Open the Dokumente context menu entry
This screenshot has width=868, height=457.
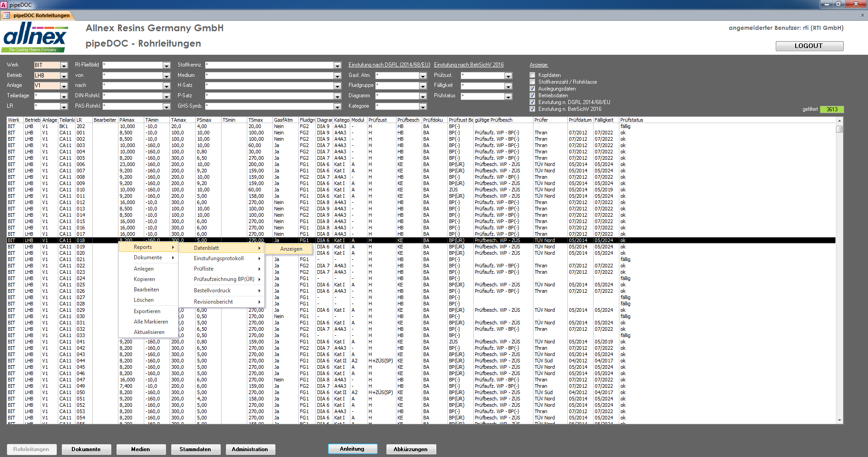click(x=148, y=257)
